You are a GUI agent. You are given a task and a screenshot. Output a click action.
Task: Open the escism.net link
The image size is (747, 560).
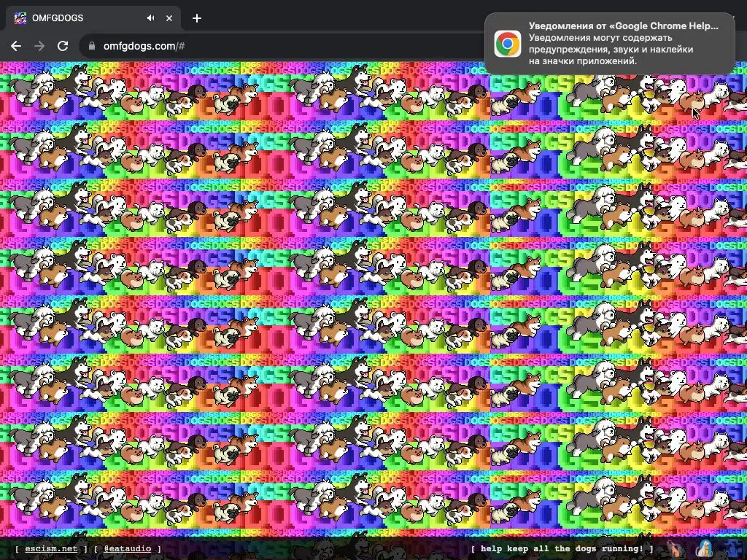point(51,548)
